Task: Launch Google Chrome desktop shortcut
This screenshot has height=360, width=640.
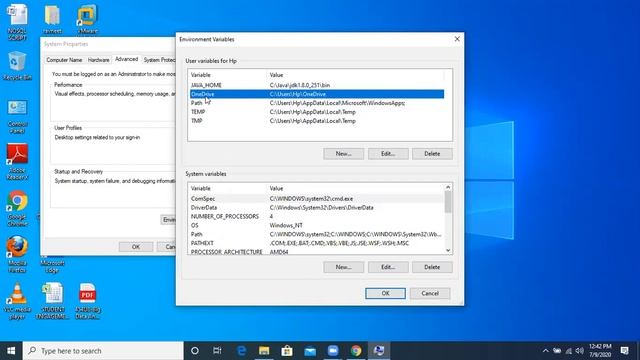Action: click(17, 208)
